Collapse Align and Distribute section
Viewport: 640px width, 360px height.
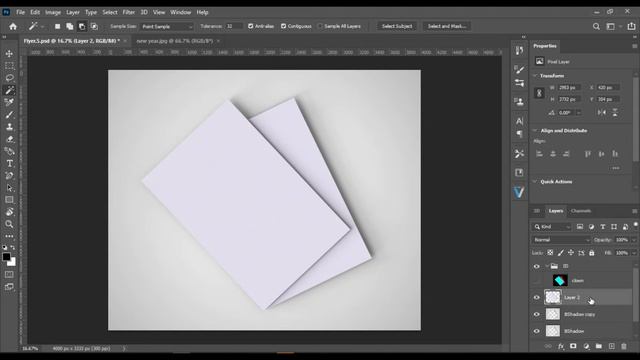pos(535,131)
